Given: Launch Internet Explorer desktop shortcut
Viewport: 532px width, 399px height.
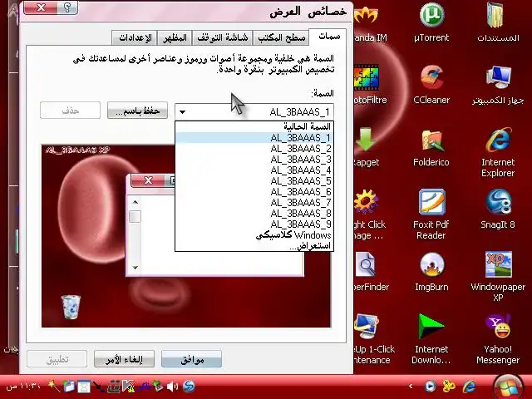Looking at the screenshot, I should point(498,152).
